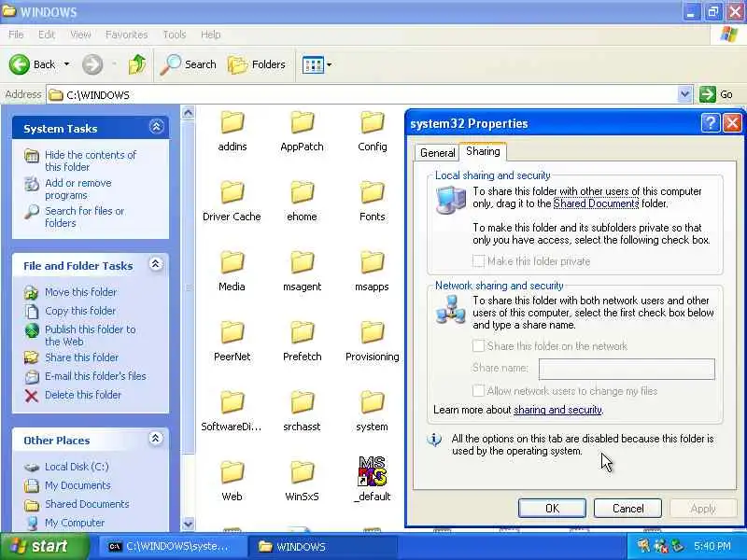This screenshot has width=747, height=560.
Task: Open the View menu
Action: pos(80,35)
